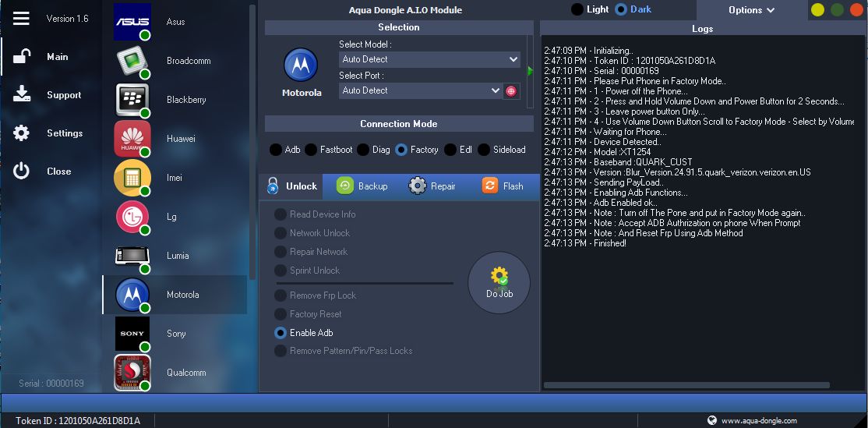Open Settings in the left sidebar
The height and width of the screenshot is (428, 868).
pyautogui.click(x=64, y=133)
